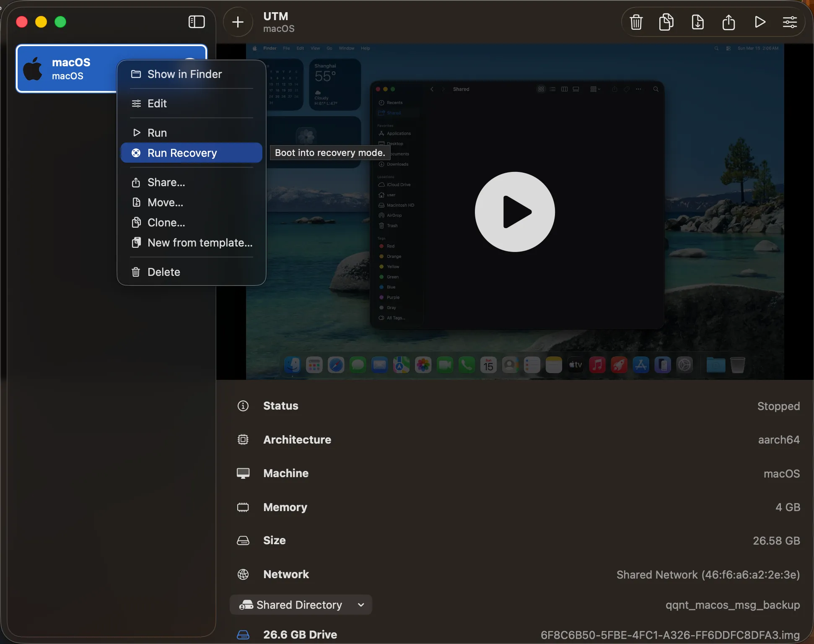Screen dimensions: 814x644
Task: Click the macOS value in Machine row
Action: tap(782, 474)
